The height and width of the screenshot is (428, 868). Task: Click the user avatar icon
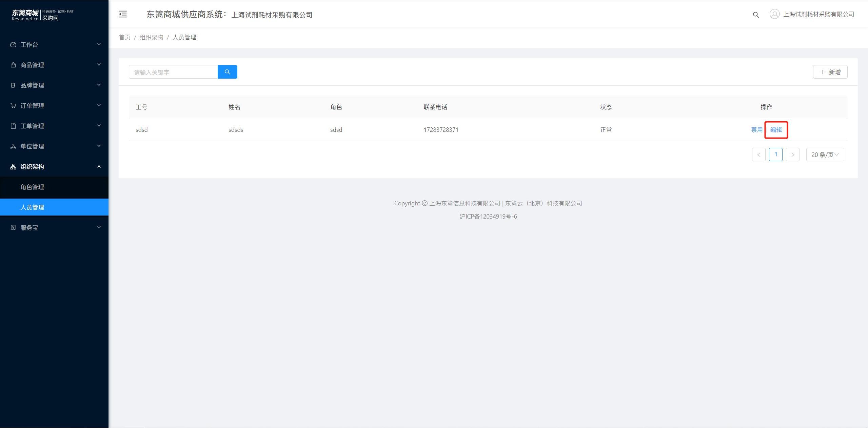[774, 14]
